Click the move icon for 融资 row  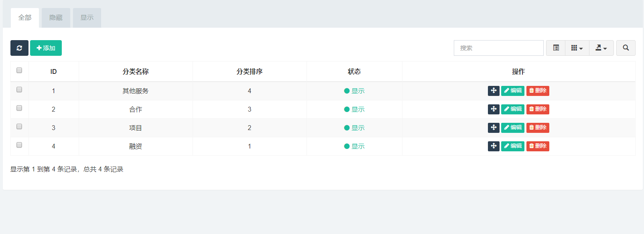pyautogui.click(x=494, y=146)
